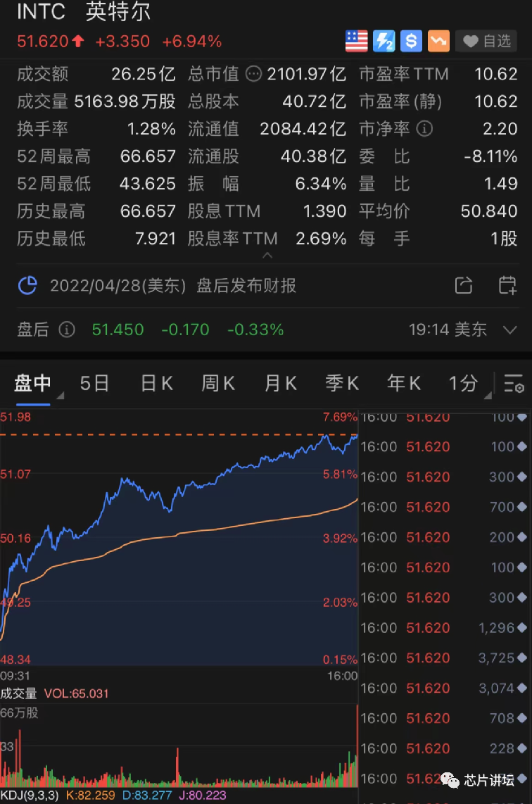Add earnings date to calendar
Image resolution: width=532 pixels, height=804 pixels.
(x=507, y=285)
